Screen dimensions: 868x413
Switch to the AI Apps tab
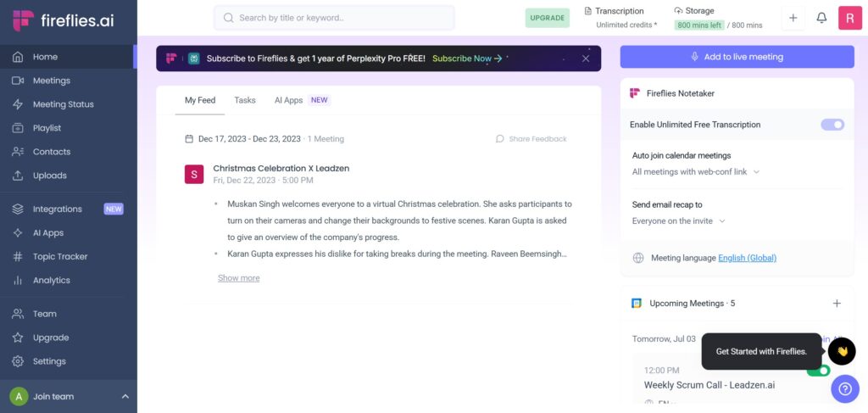(302, 100)
